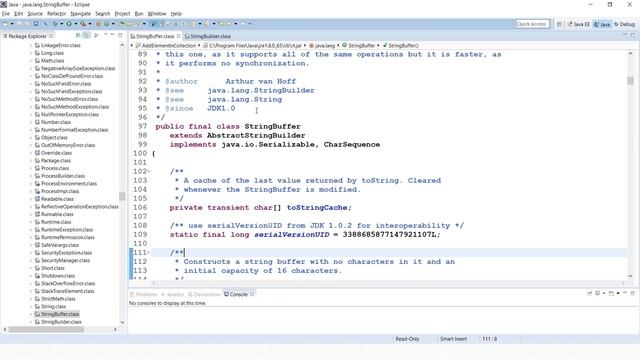
Task: Expand the Runtime.class tree node
Action: coord(31,222)
